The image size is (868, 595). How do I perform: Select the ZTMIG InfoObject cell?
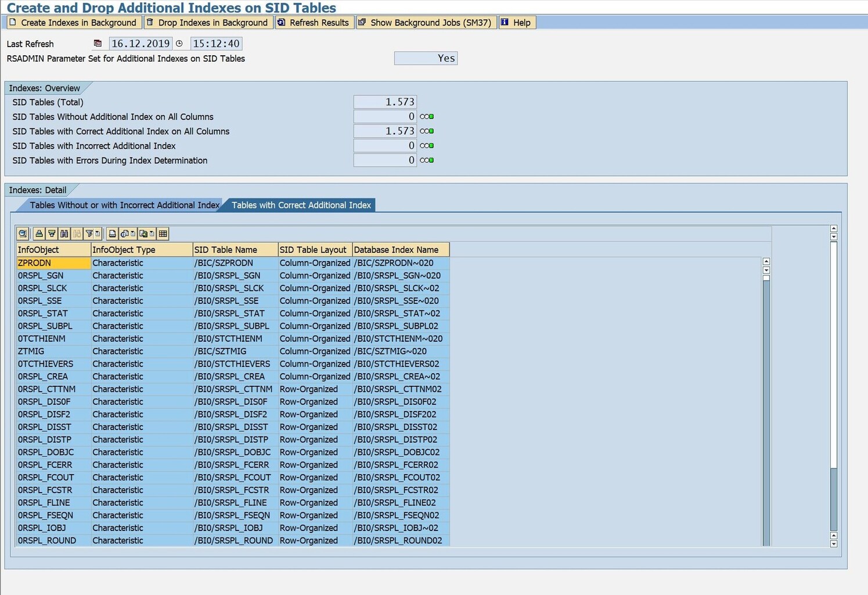[53, 352]
